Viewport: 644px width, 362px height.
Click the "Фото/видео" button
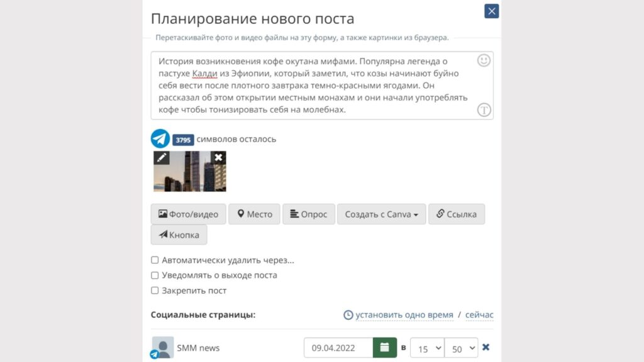pyautogui.click(x=188, y=214)
